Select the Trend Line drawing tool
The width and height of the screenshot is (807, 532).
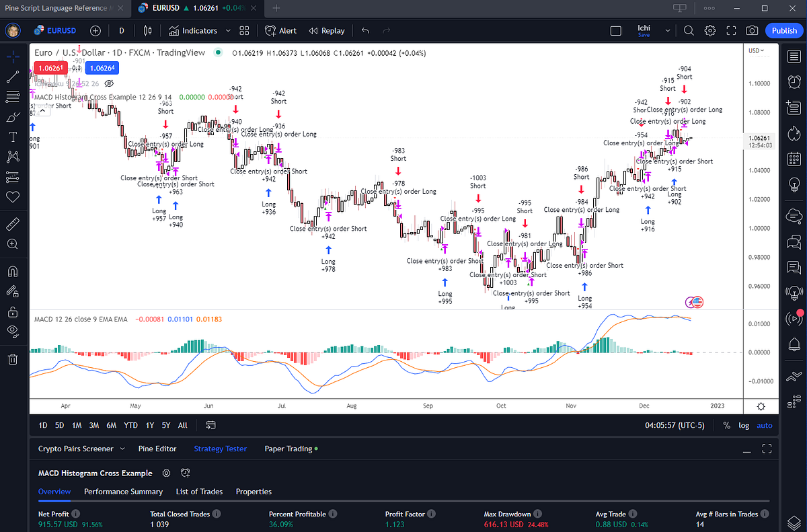point(12,77)
